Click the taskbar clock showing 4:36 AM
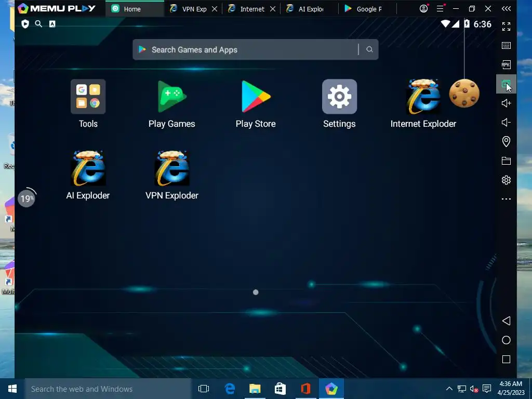Screen dimensions: 532x399 click(511, 388)
